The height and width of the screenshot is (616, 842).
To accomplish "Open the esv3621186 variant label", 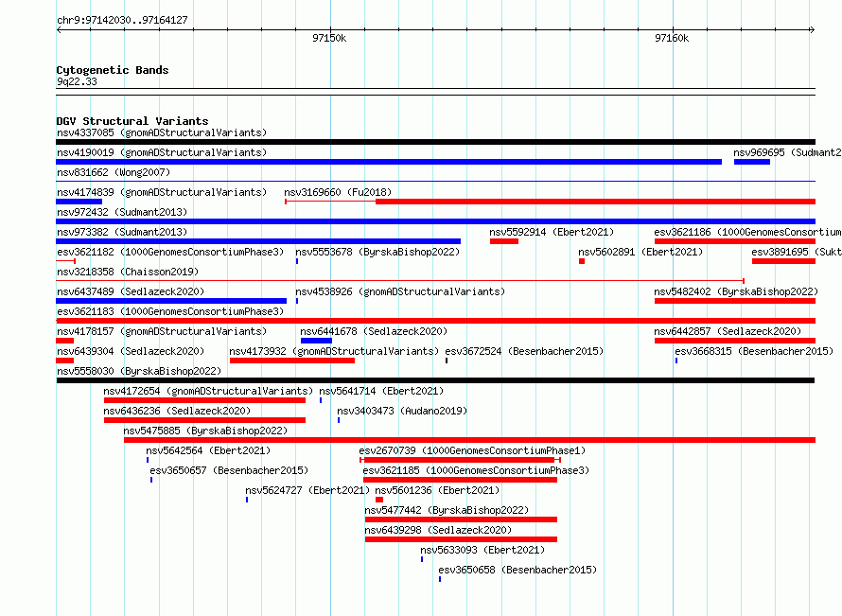I will 747,232.
